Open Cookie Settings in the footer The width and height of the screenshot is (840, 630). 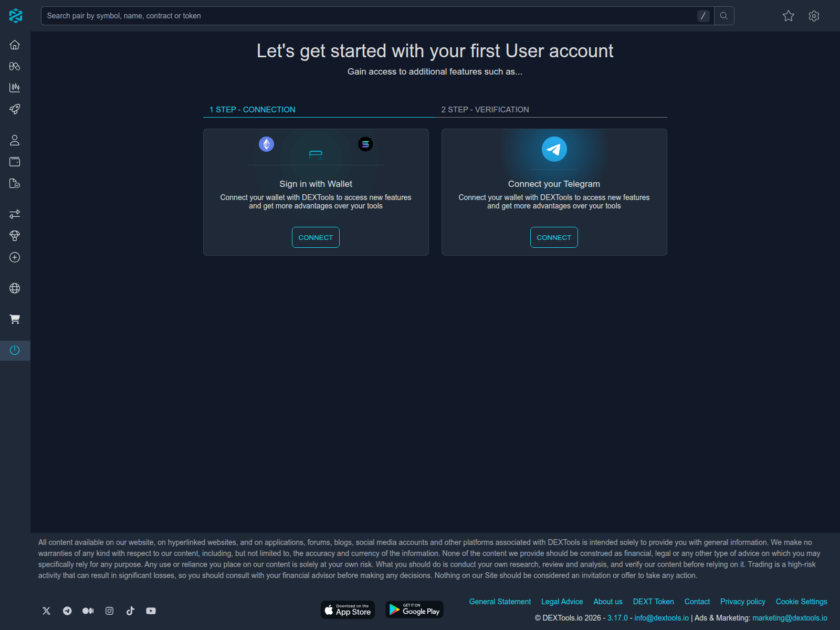(x=802, y=602)
